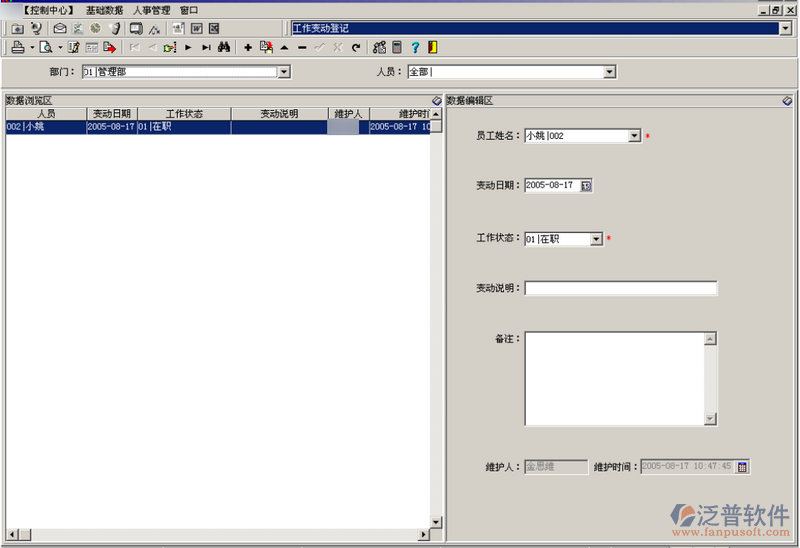Click the 变动日期 column header
Screen dimensions: 800x548
tap(111, 114)
